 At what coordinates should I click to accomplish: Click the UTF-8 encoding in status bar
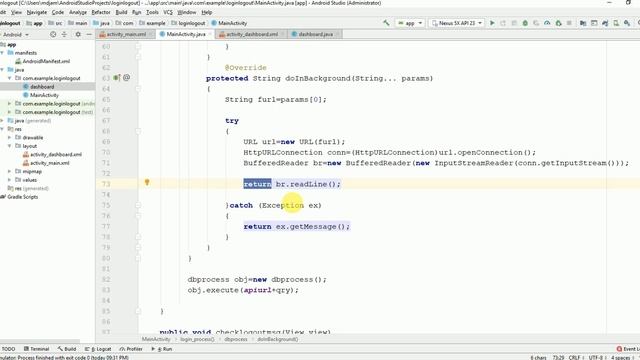[x=596, y=358]
